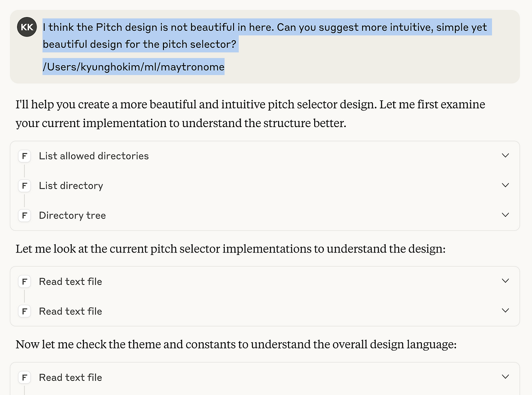Image resolution: width=532 pixels, height=395 pixels.
Task: Expand second Read text file chevron above theme text
Action: [x=505, y=311]
